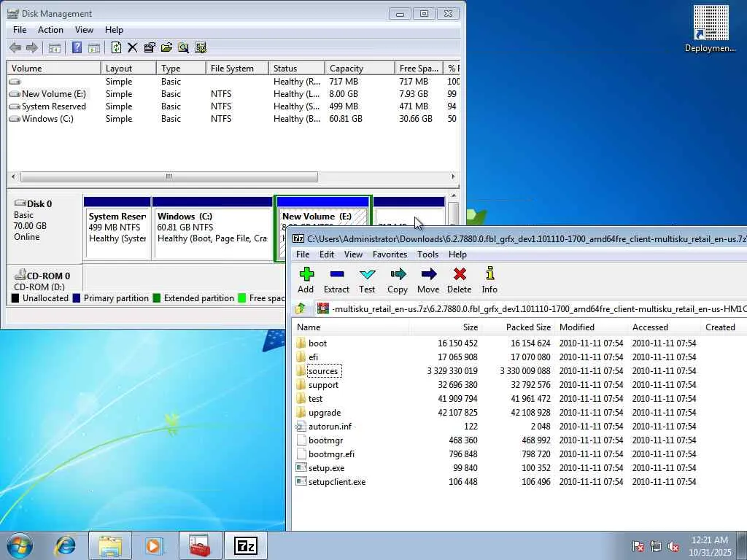
Task: Select the New Volume (E:) row in volume list
Action: 233,94
